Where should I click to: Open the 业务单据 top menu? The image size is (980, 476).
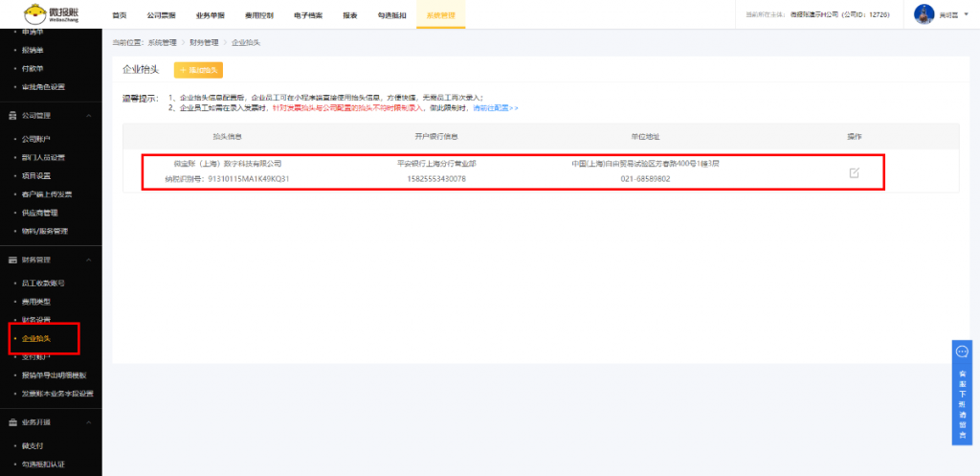point(210,14)
